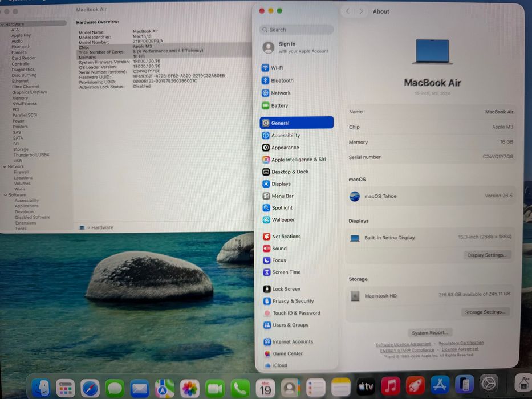The width and height of the screenshot is (532, 399).
Task: Click the macOS Tahoe version row
Action: [431, 196]
